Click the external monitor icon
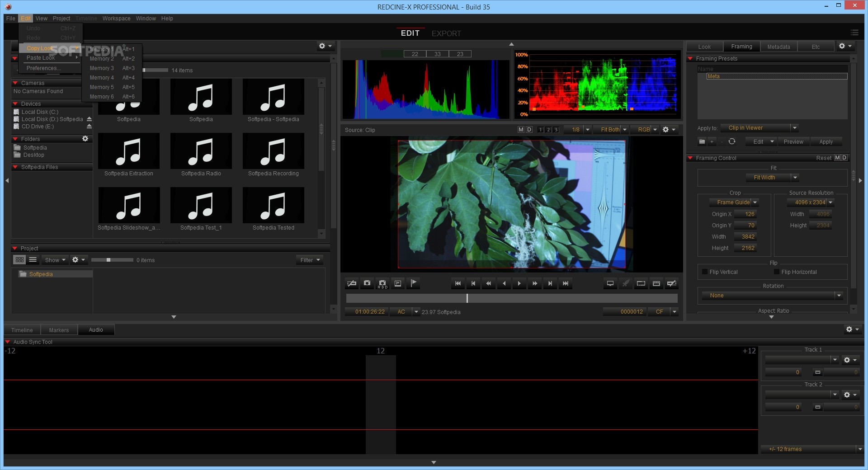Viewport: 868px width, 470px height. coord(610,283)
